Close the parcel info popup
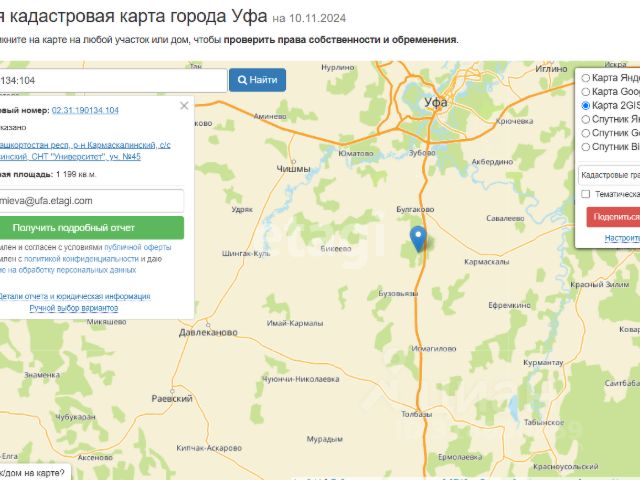The width and height of the screenshot is (640, 480). [184, 106]
